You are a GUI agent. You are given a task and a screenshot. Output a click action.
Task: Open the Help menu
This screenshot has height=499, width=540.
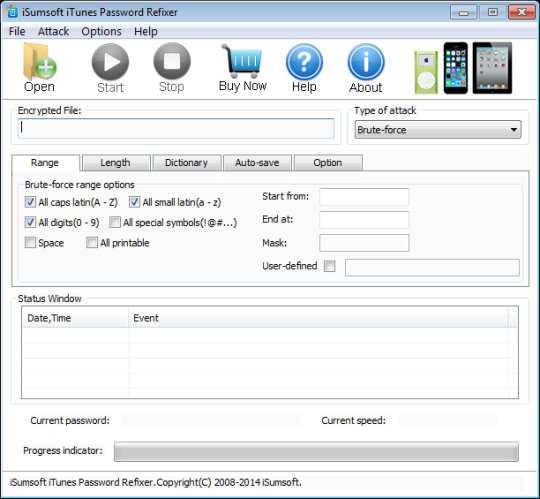[146, 31]
